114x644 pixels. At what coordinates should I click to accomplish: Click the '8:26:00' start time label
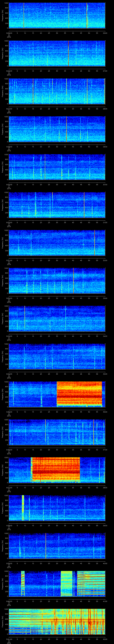pyautogui.click(x=9, y=71)
